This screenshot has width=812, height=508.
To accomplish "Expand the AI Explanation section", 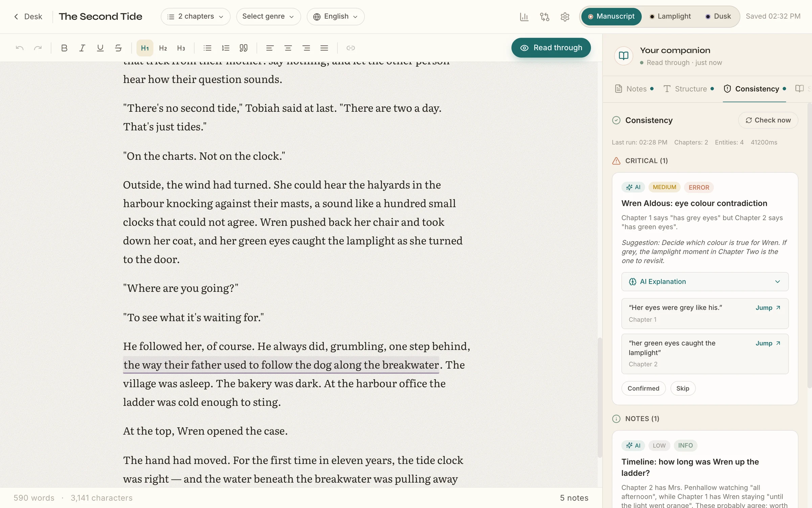I will tap(705, 282).
